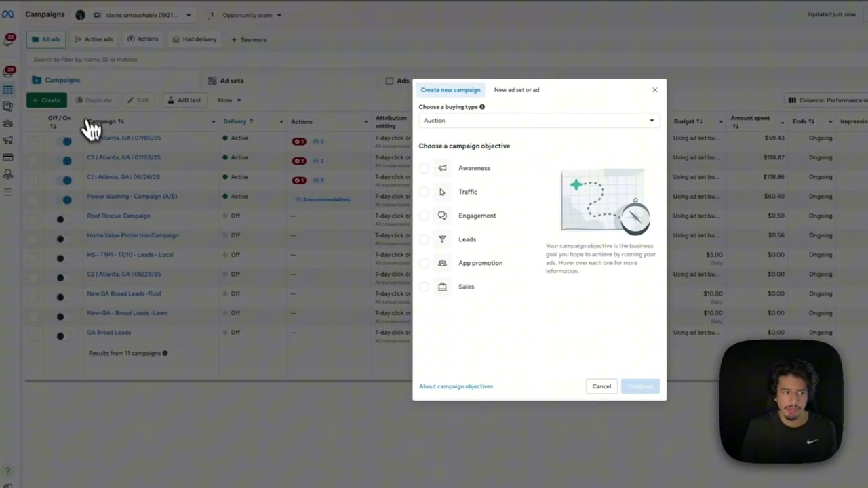Viewport: 868px width, 488px height.
Task: Open the megaphone Advertising settings icon in sidebar
Action: point(8,140)
